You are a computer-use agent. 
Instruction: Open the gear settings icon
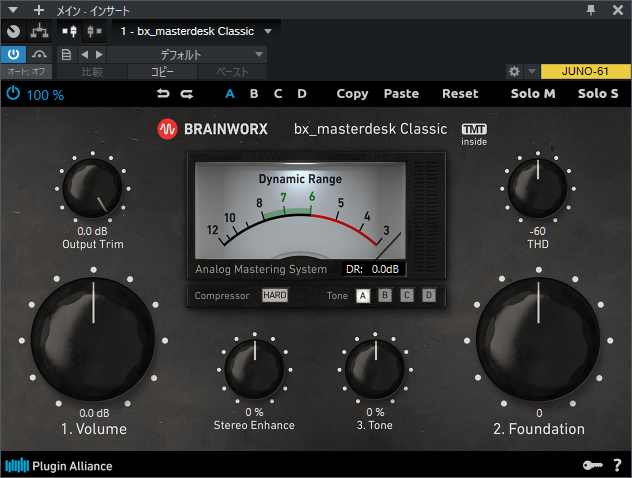coord(514,71)
